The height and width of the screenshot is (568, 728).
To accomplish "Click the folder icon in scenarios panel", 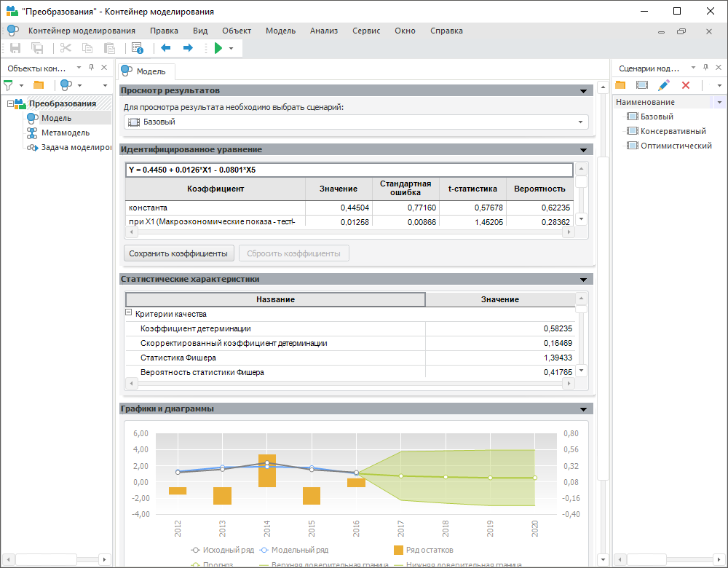I will click(x=620, y=85).
